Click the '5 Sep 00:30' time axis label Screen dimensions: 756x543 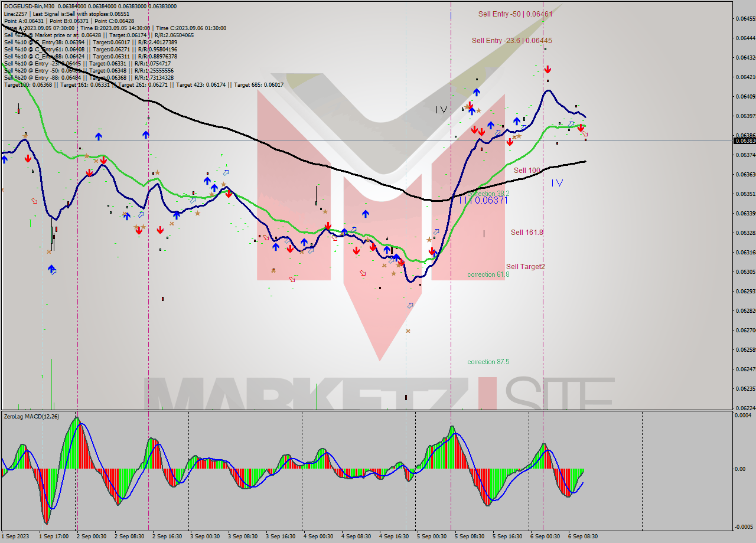tap(432, 537)
